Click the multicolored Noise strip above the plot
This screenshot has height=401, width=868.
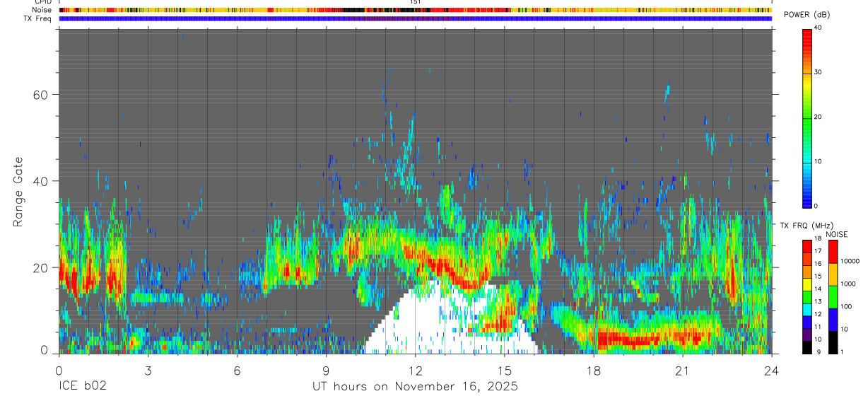click(x=415, y=10)
